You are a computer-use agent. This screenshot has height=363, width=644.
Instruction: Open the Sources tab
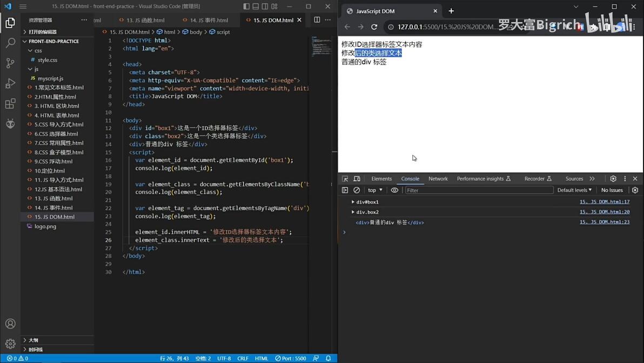(574, 179)
